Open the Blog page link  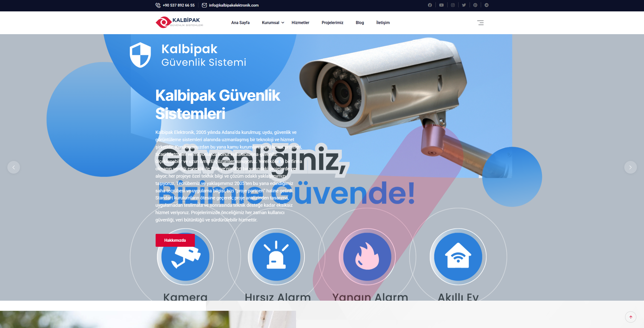(x=360, y=23)
